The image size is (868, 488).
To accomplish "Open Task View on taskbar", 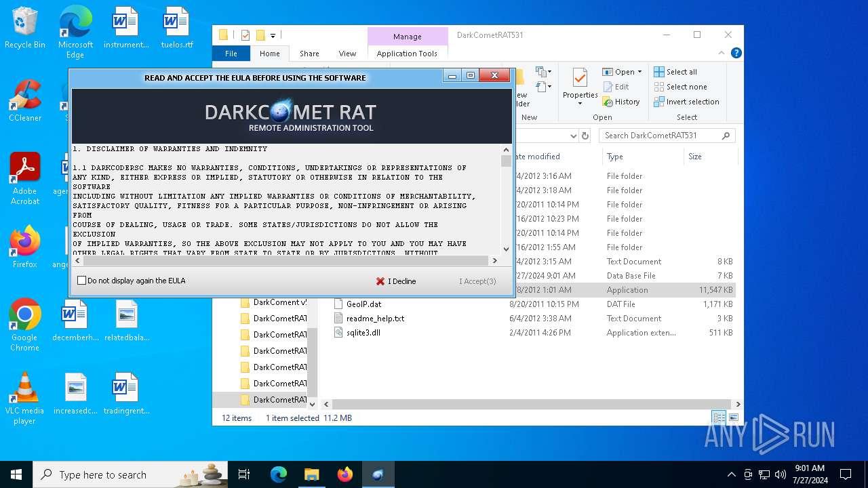I will pos(245,474).
